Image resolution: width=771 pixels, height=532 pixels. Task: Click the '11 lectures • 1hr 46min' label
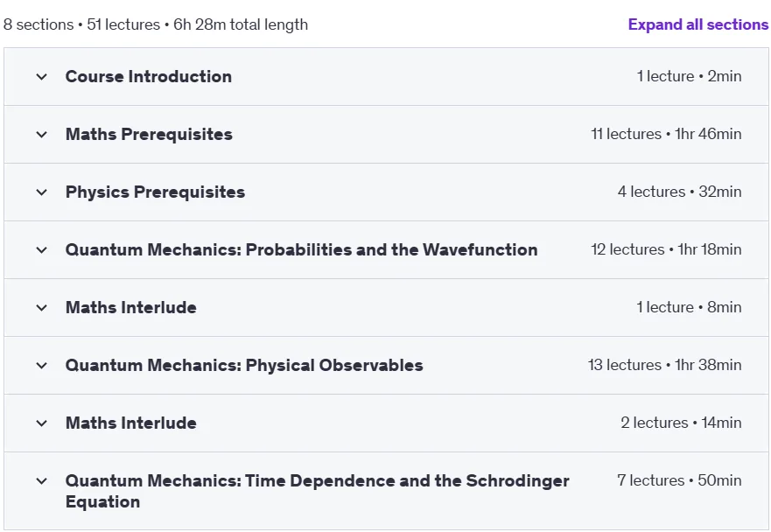[666, 134]
